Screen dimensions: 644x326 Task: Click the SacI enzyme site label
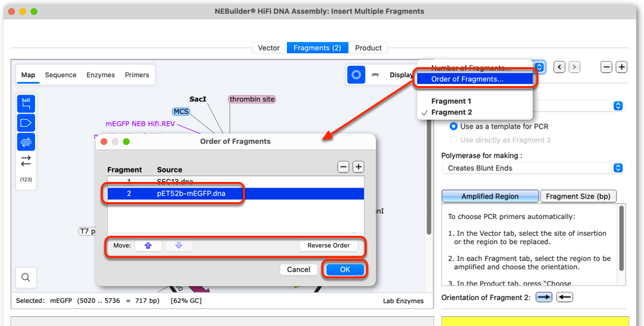pyautogui.click(x=197, y=99)
